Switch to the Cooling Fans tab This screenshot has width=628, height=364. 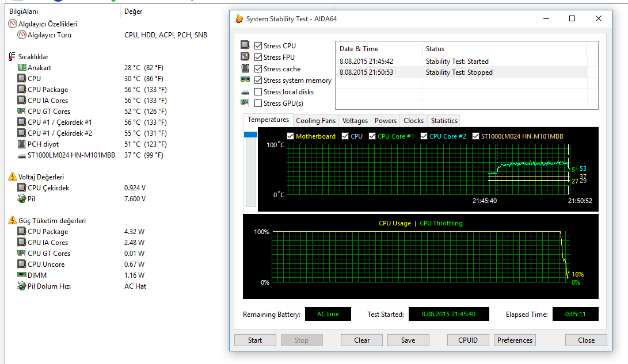[x=315, y=120]
